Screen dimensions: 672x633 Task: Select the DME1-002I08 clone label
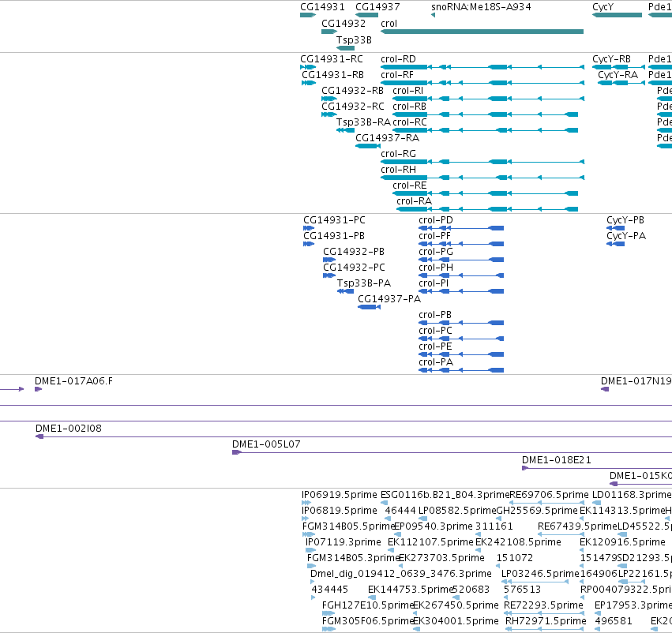[69, 429]
